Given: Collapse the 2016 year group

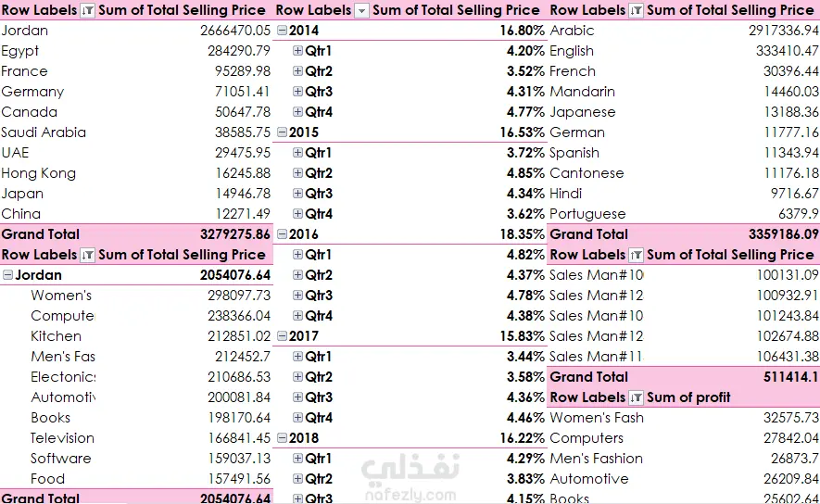Looking at the screenshot, I should (282, 234).
